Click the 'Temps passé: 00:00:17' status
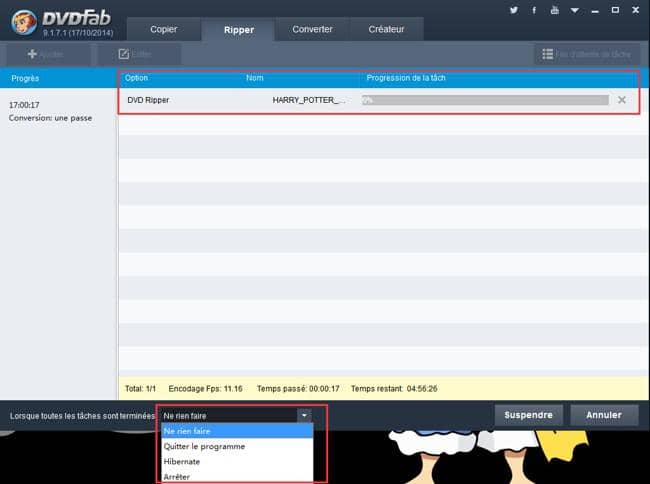The height and width of the screenshot is (484, 650). (298, 389)
